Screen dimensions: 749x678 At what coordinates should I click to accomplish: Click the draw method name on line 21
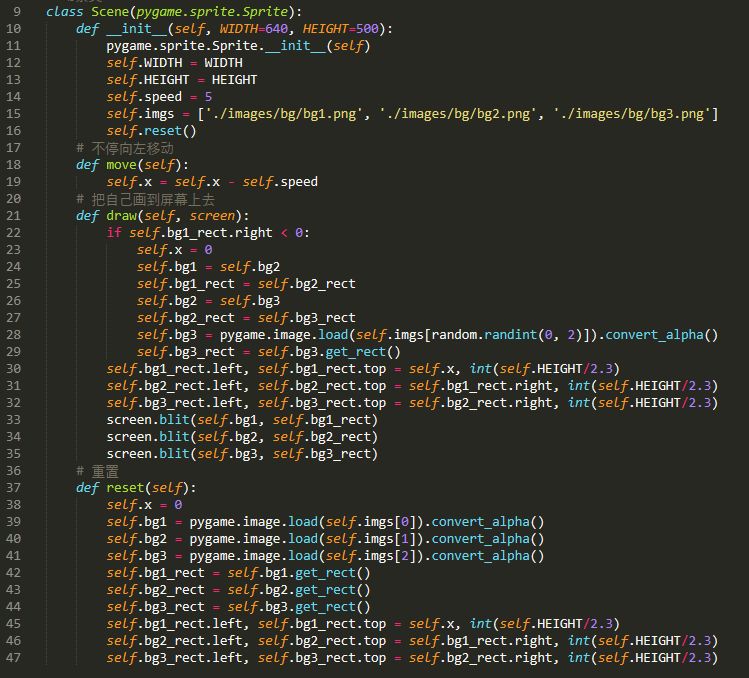click(x=121, y=216)
